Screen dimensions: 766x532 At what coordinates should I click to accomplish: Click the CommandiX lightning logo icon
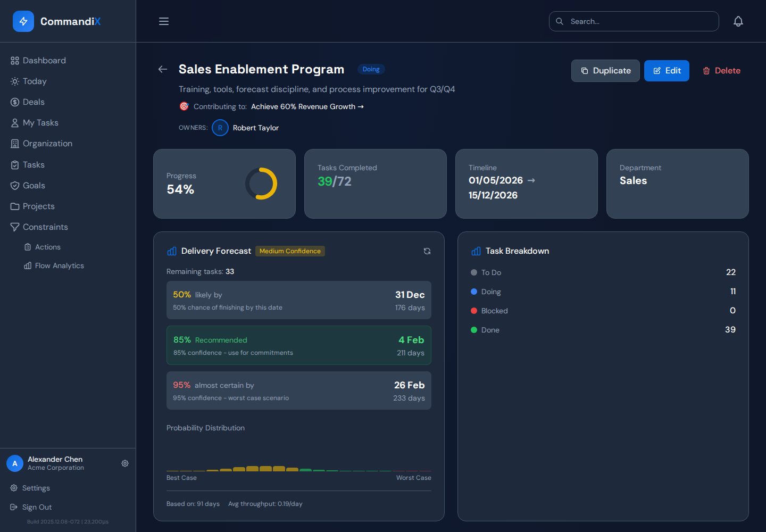(23, 21)
